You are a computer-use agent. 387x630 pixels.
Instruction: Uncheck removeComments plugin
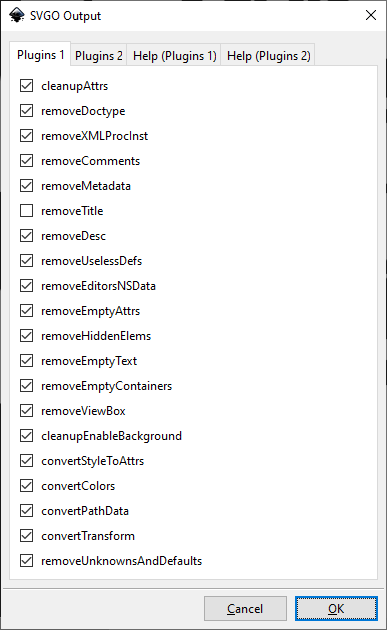point(27,161)
